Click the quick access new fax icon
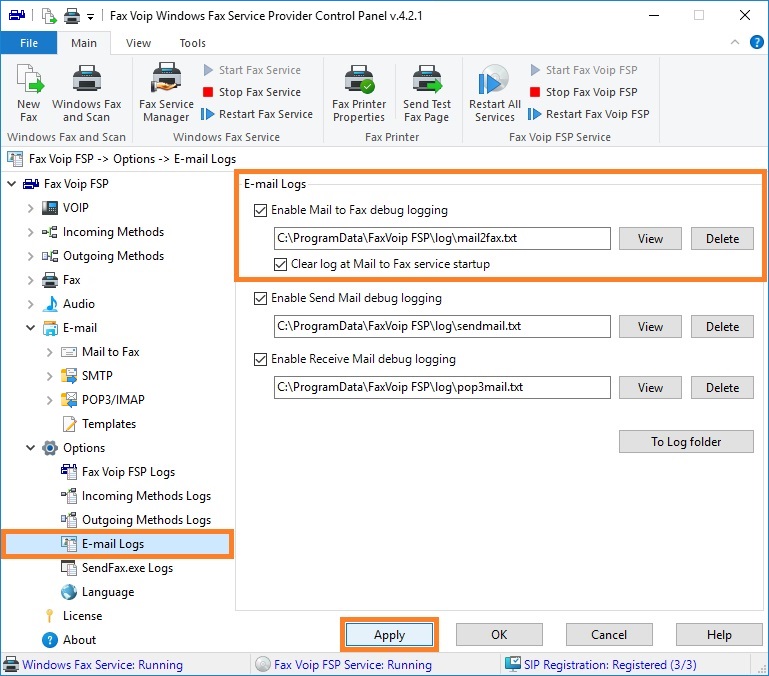The width and height of the screenshot is (769, 676). 49,16
